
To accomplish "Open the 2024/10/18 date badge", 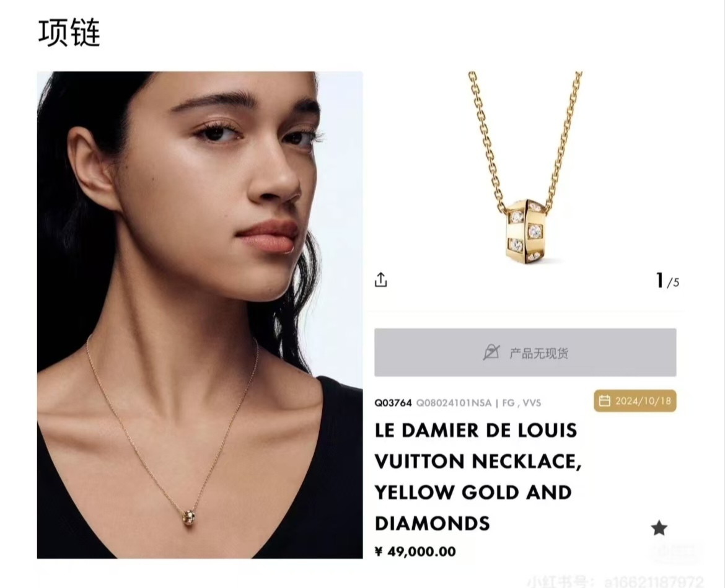I will pos(635,401).
